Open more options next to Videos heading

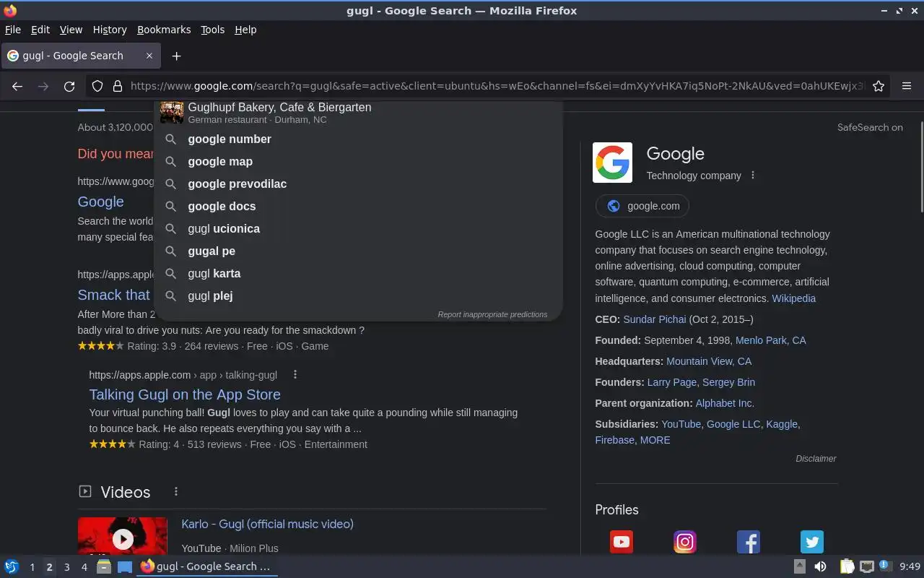click(175, 492)
